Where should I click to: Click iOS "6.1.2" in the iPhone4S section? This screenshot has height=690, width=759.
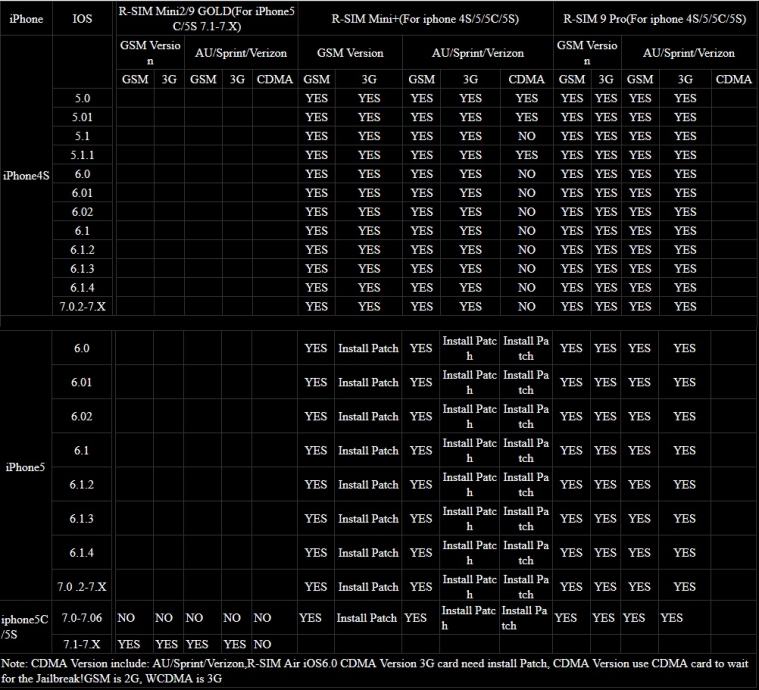click(x=82, y=250)
